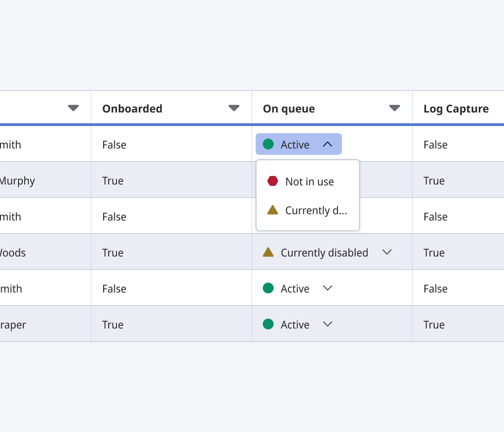Click the Onboarded True cell in the Murphy row
The image size is (504, 432).
tap(171, 180)
